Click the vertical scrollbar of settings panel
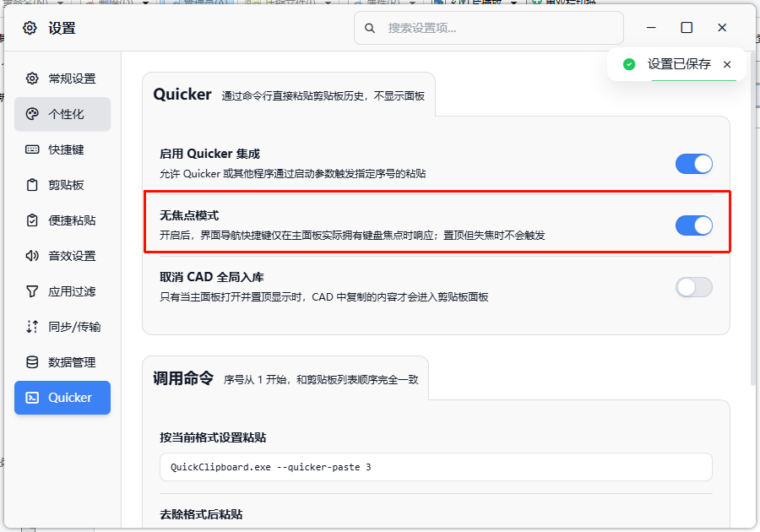Screen dimensions: 760x532 point(752,218)
